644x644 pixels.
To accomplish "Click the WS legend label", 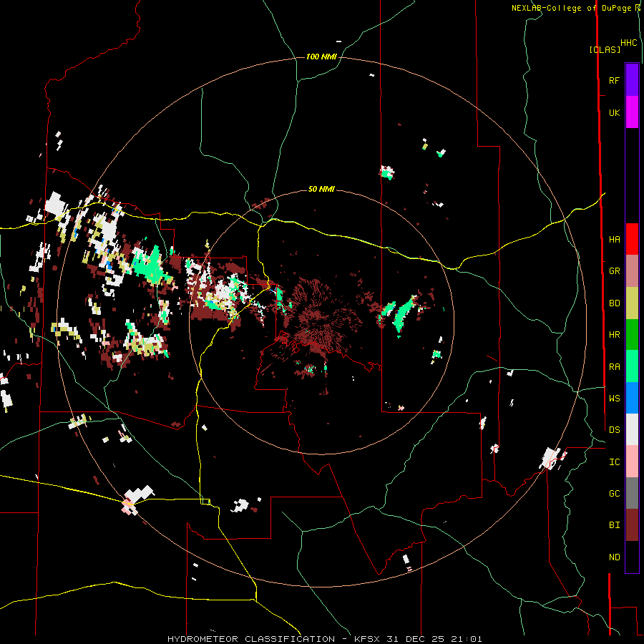I will click(615, 399).
